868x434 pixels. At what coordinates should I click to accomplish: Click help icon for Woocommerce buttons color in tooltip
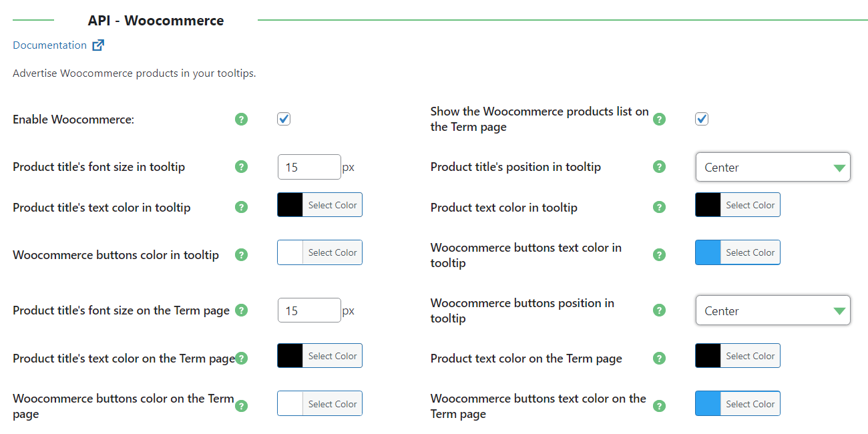tap(242, 255)
